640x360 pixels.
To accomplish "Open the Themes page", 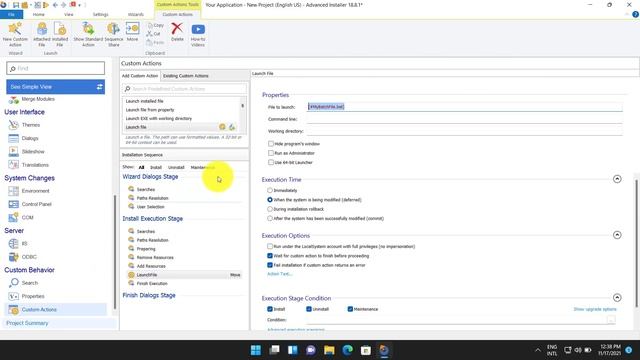I will 31,125.
